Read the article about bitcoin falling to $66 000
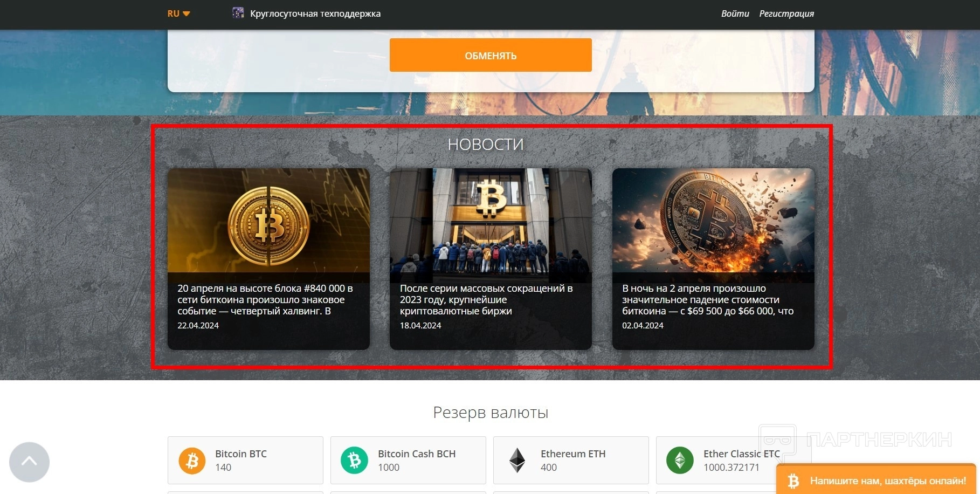The height and width of the screenshot is (494, 980). (708, 300)
